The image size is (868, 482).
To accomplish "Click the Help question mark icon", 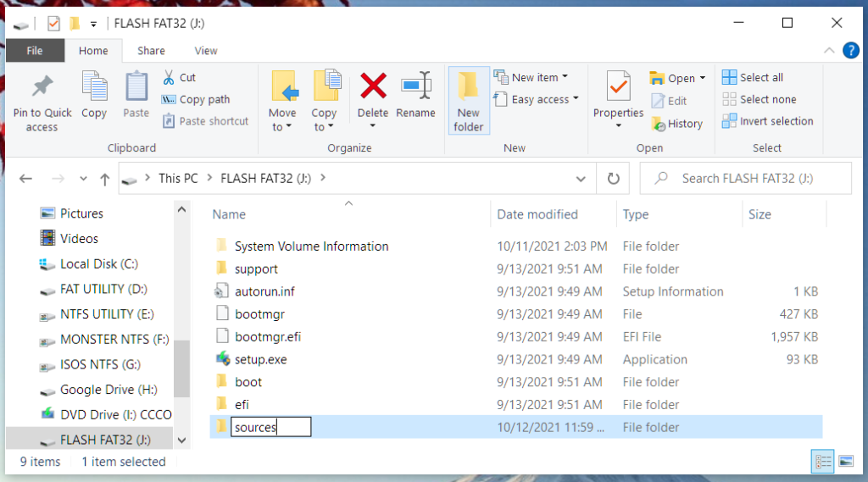I will 851,50.
